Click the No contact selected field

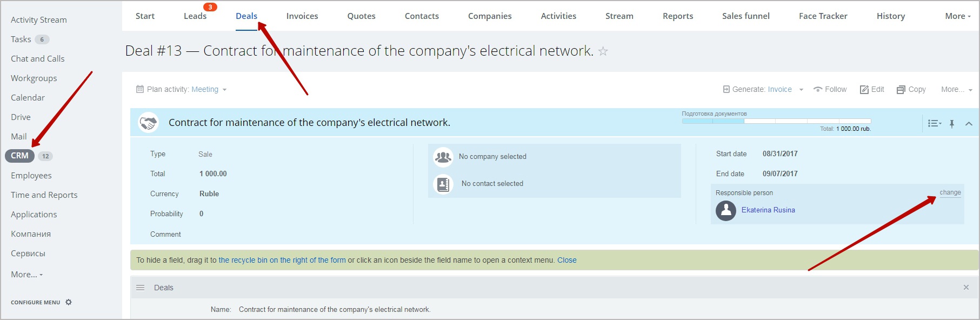pos(492,184)
